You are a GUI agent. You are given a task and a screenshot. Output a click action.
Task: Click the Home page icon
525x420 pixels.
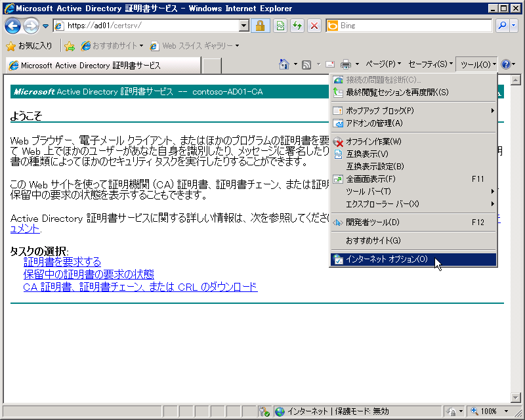coord(284,64)
